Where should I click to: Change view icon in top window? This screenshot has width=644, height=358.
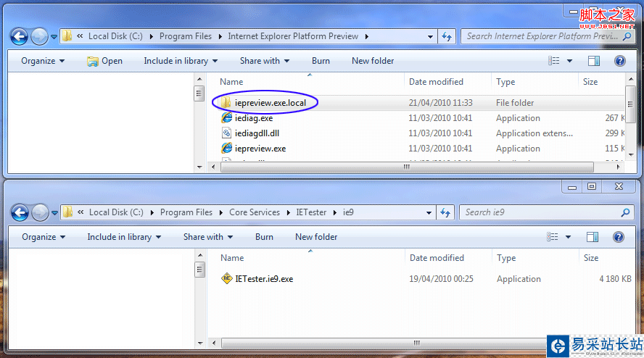pyautogui.click(x=553, y=61)
